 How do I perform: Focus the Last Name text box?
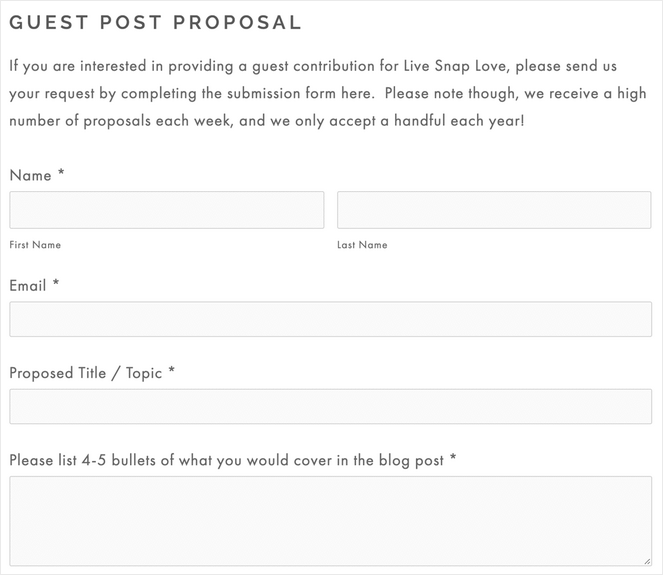click(x=494, y=210)
